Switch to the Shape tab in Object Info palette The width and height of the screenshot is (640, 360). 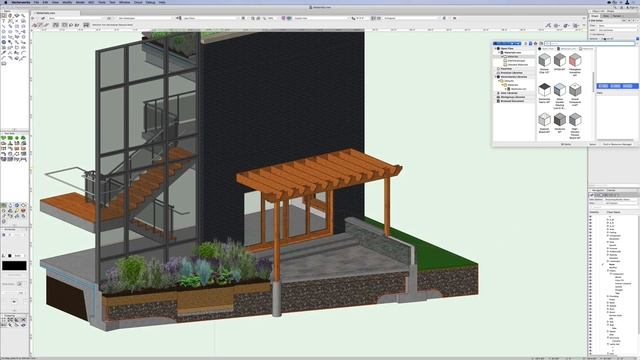(595, 16)
